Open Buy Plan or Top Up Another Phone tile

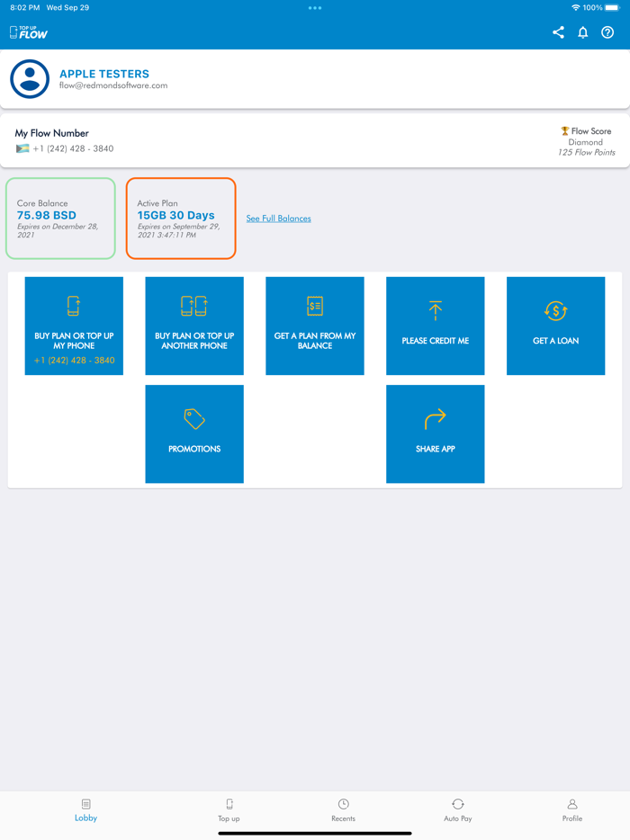pos(194,326)
